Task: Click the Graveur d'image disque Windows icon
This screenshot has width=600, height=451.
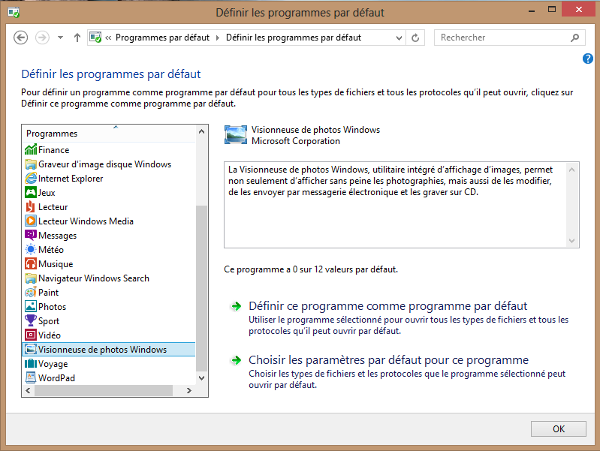Action: tap(31, 164)
